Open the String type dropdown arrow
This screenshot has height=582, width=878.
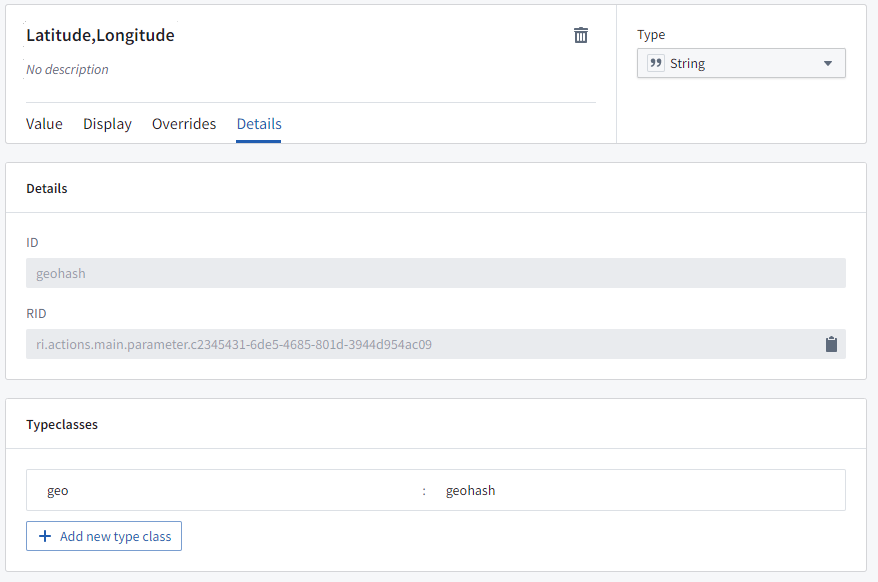[x=827, y=62]
